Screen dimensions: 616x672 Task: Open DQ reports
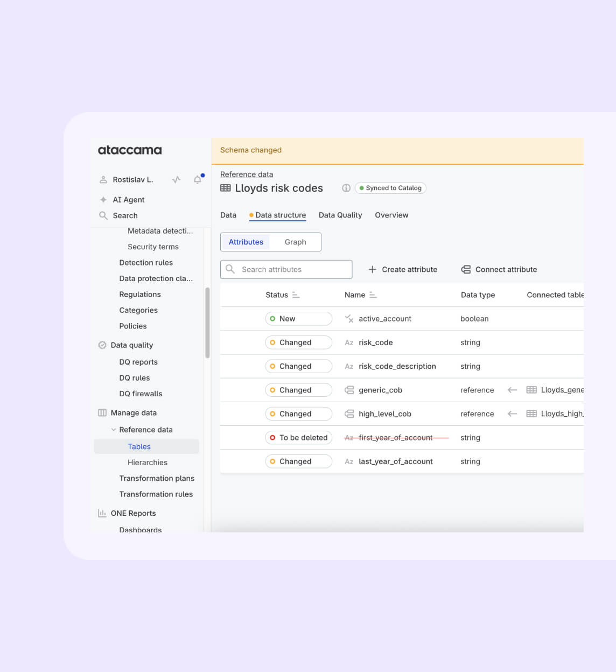[x=138, y=362]
